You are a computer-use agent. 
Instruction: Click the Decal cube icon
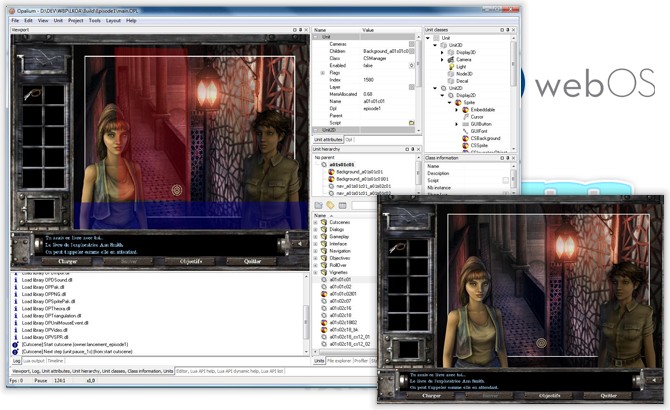pyautogui.click(x=451, y=81)
